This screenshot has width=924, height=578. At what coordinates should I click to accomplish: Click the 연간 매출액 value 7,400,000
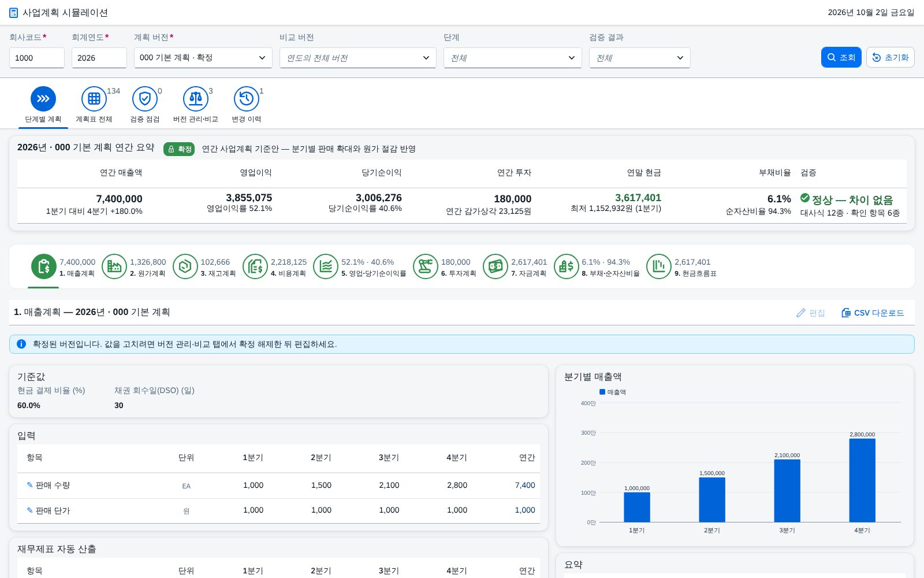[120, 199]
